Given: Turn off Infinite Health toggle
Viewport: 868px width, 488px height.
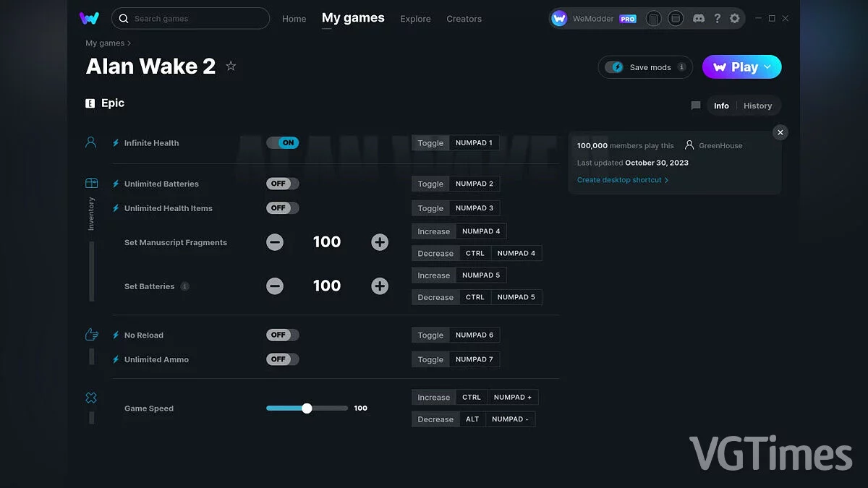Looking at the screenshot, I should point(282,143).
